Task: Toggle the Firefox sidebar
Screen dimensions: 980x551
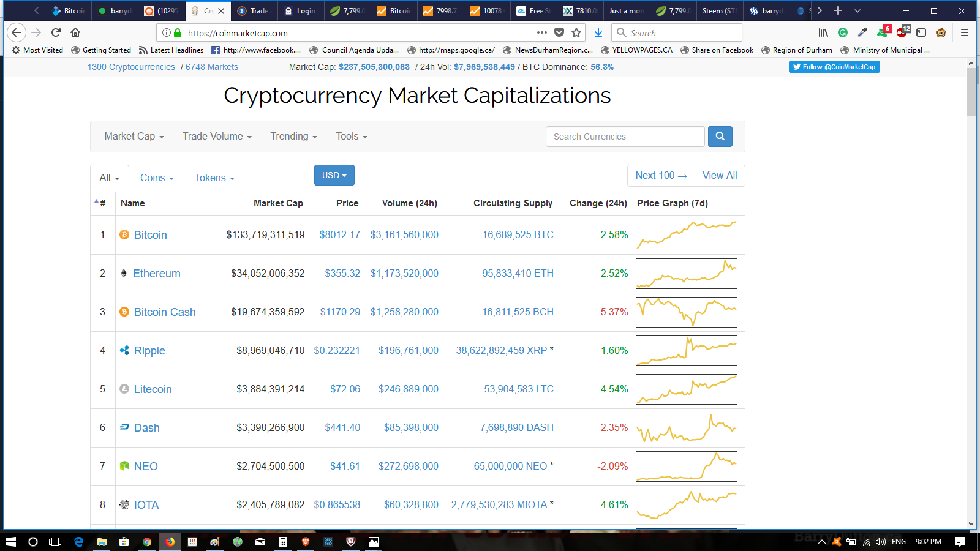Action: 921,33
